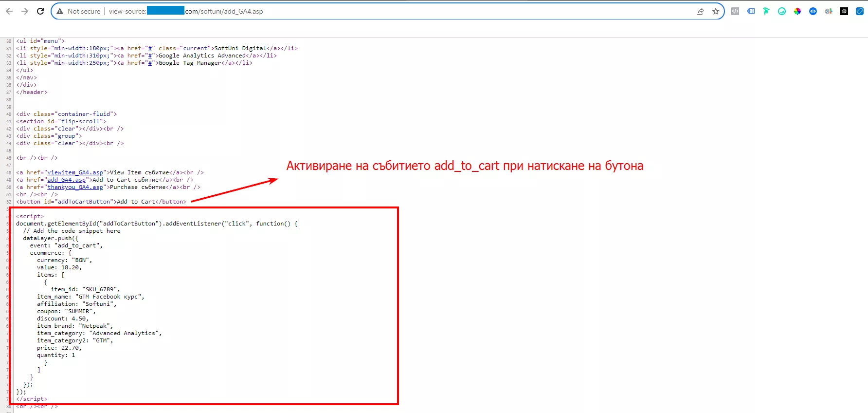Follow the thankyou_GA4.asp link
Viewport: 868px width, 413px height.
click(x=75, y=187)
